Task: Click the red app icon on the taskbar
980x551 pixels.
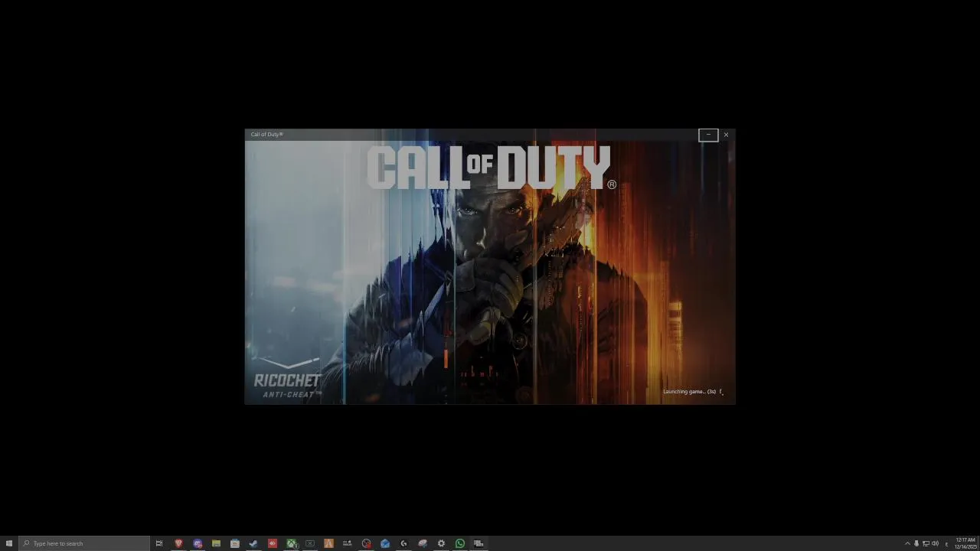Action: coord(273,543)
